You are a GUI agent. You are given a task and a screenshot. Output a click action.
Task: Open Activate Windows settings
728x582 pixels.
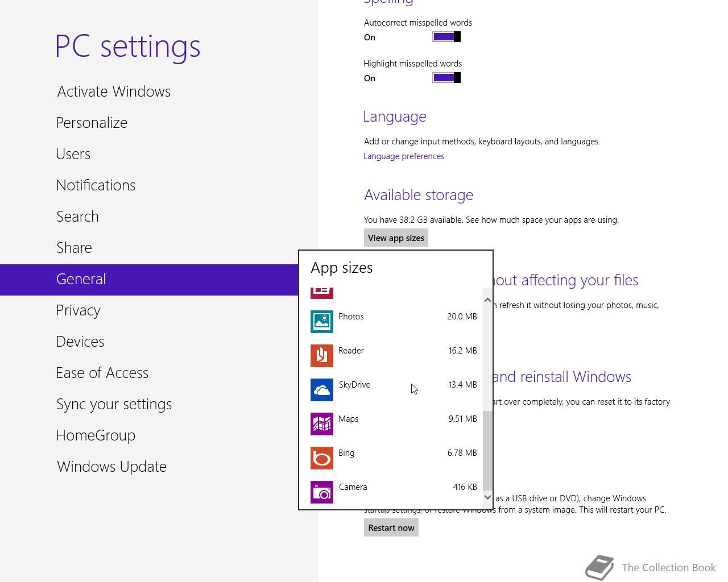click(x=114, y=92)
